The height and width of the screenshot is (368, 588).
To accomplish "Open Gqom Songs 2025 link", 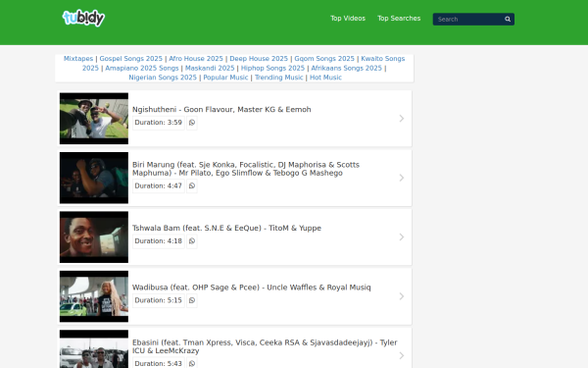I will click(324, 59).
